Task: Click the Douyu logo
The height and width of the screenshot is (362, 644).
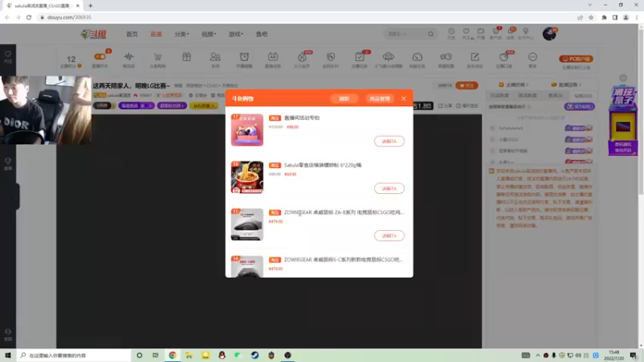Action: tap(93, 34)
